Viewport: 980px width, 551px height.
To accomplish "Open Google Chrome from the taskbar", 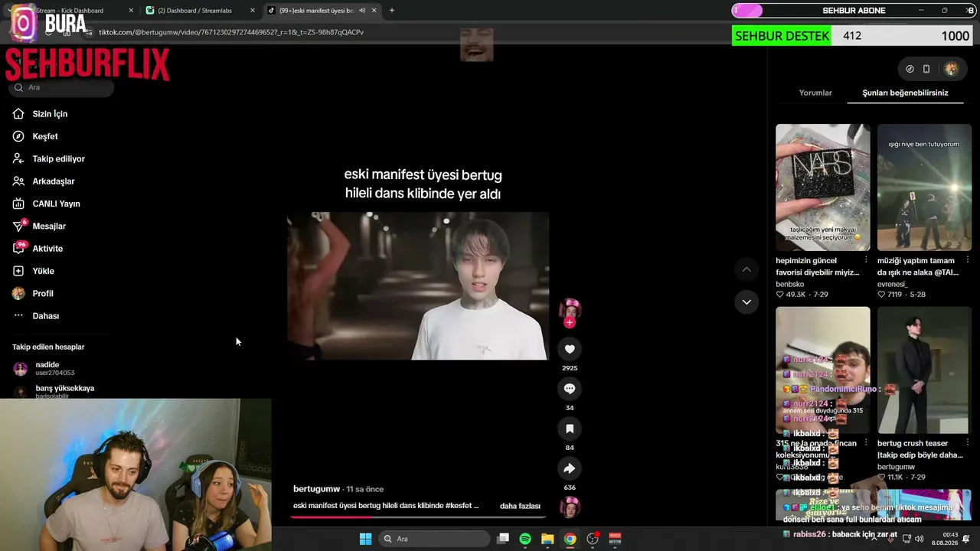I will tap(570, 539).
